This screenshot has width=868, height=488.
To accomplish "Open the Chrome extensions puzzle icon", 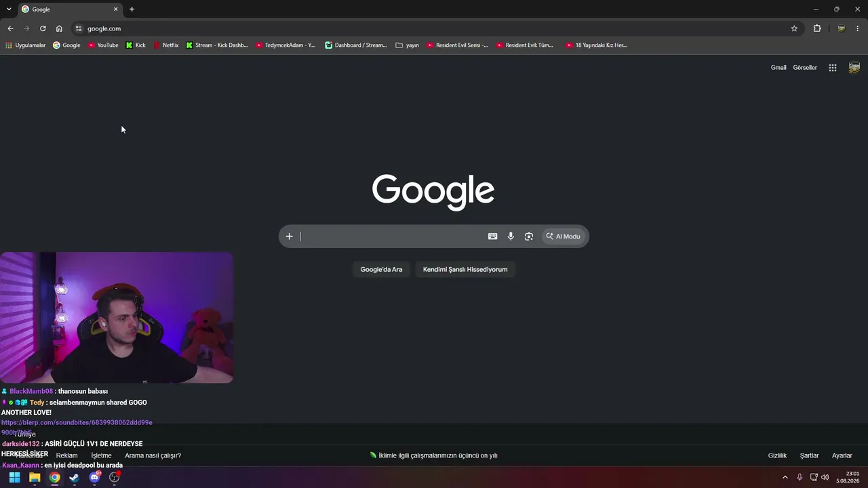I will click(x=817, y=28).
